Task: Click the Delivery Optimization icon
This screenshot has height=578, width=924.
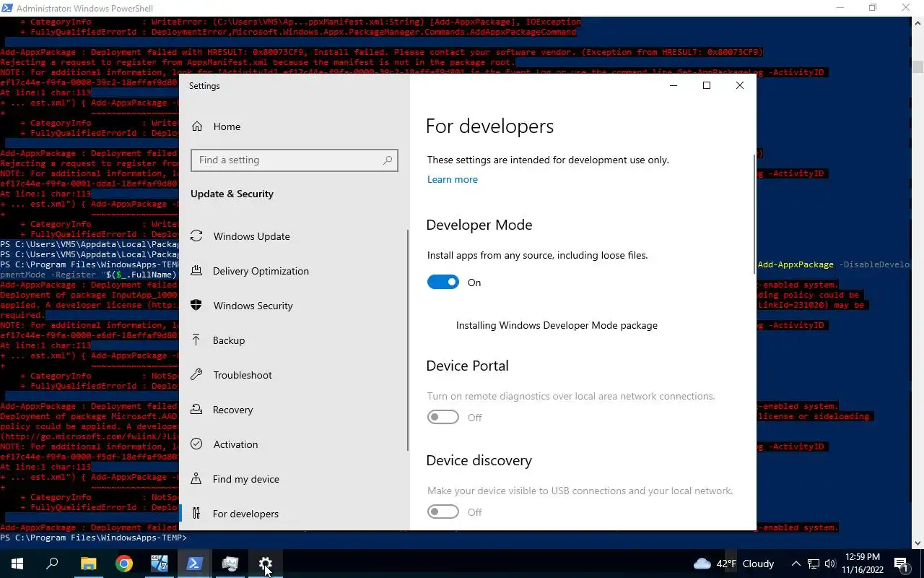Action: [x=196, y=271]
